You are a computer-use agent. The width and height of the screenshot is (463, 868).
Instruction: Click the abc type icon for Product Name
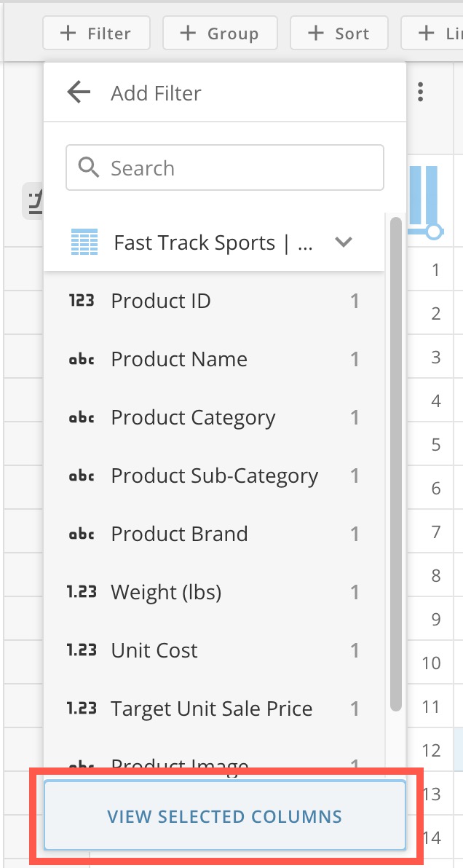(x=82, y=359)
